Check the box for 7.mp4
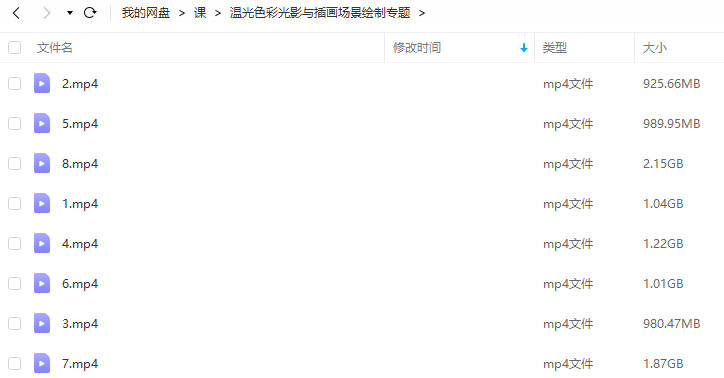724x378 pixels. tap(15, 364)
